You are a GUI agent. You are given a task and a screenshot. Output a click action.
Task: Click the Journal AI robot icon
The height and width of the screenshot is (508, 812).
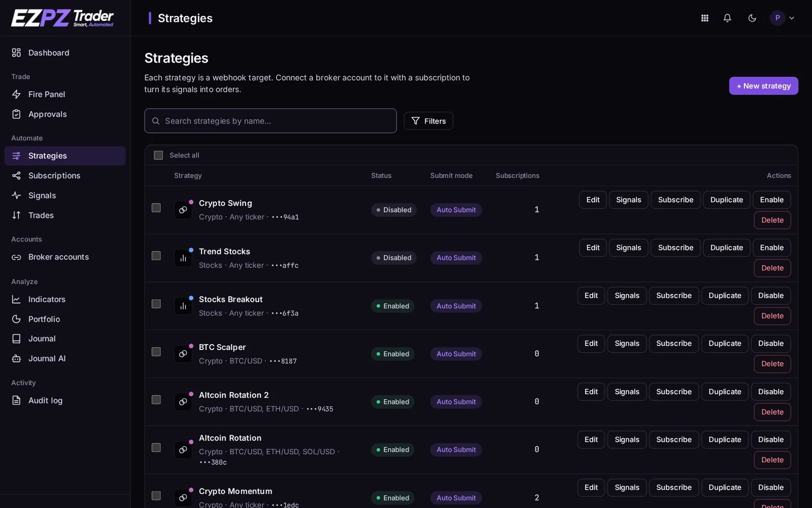16,359
